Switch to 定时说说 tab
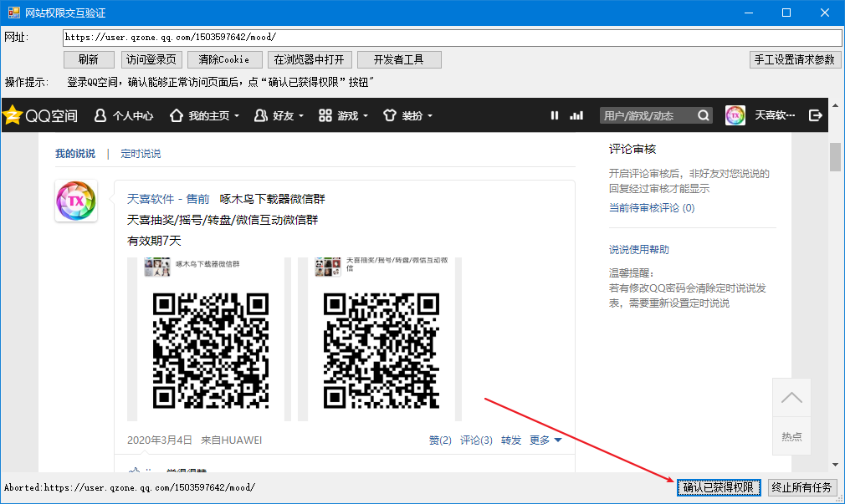 [x=141, y=154]
